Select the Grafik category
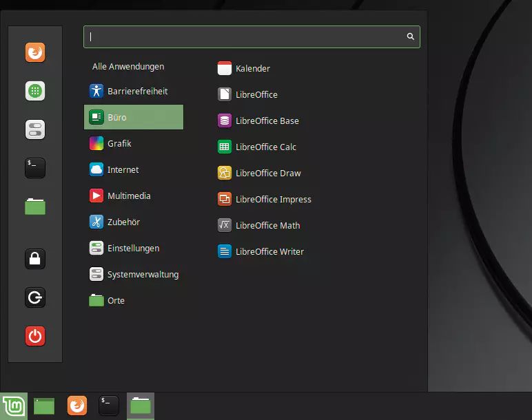Viewport: 532px width, 420px height. pyautogui.click(x=119, y=143)
